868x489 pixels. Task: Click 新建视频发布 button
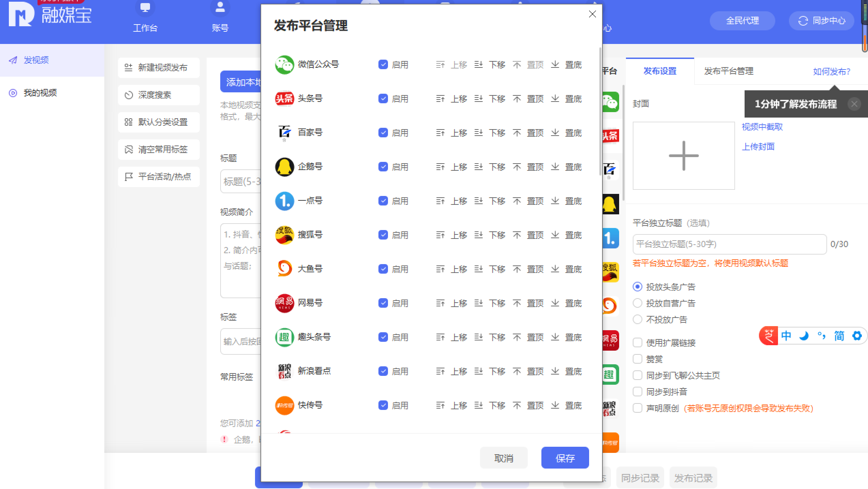(159, 67)
